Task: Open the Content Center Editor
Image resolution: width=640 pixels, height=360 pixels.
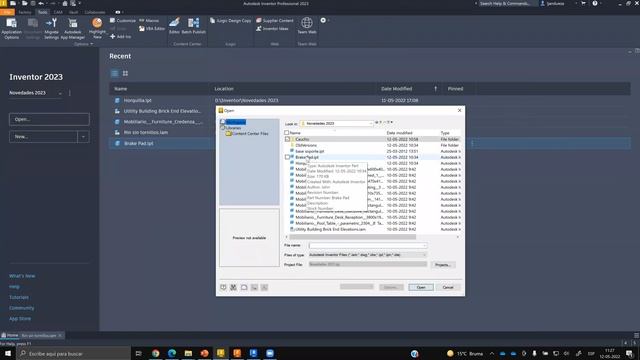Action: point(174,25)
